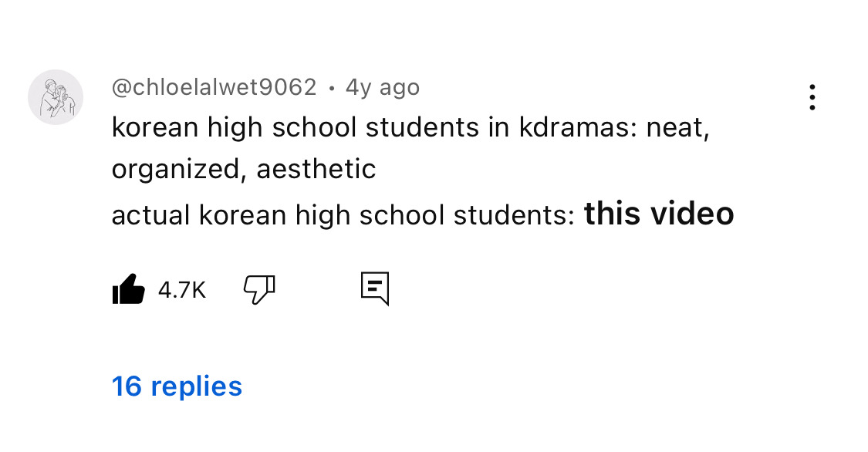Screen dimensions: 868x452
Task: Dislike the comment with the thumbs-down icon
Action: [x=259, y=289]
